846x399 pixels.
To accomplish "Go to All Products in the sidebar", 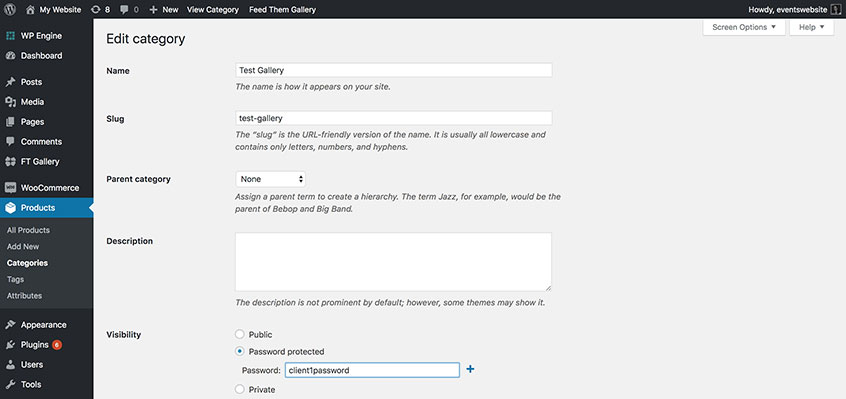I will [x=28, y=230].
